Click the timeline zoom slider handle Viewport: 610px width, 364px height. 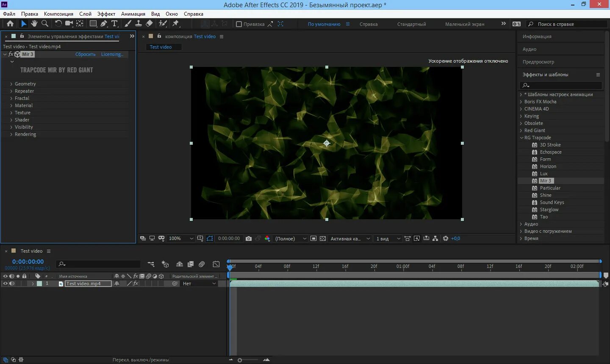point(240,360)
